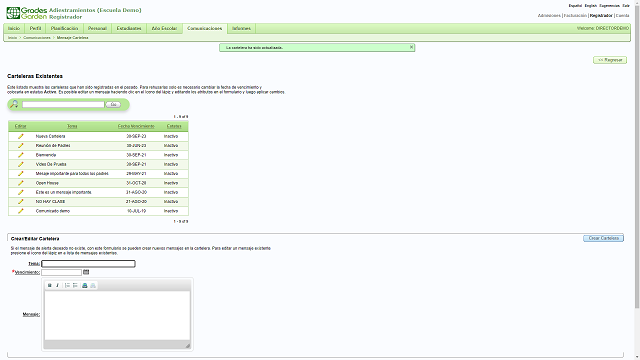Insert numbered list in message editor
The image size is (640, 360).
pos(67,285)
